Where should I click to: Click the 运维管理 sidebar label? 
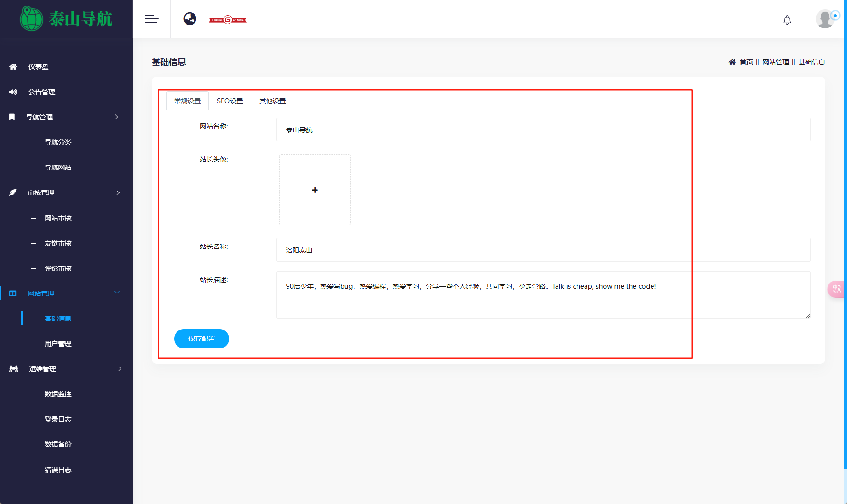tap(43, 369)
